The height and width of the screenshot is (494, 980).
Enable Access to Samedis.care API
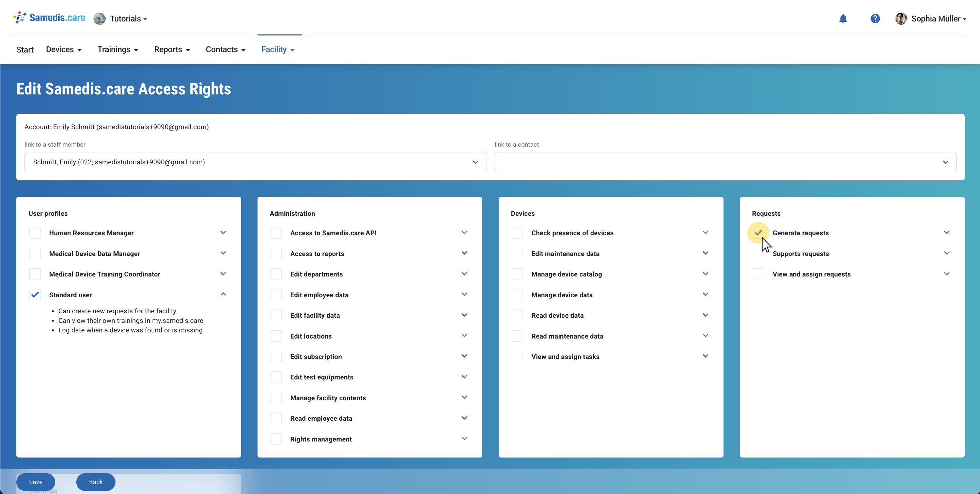click(x=276, y=233)
